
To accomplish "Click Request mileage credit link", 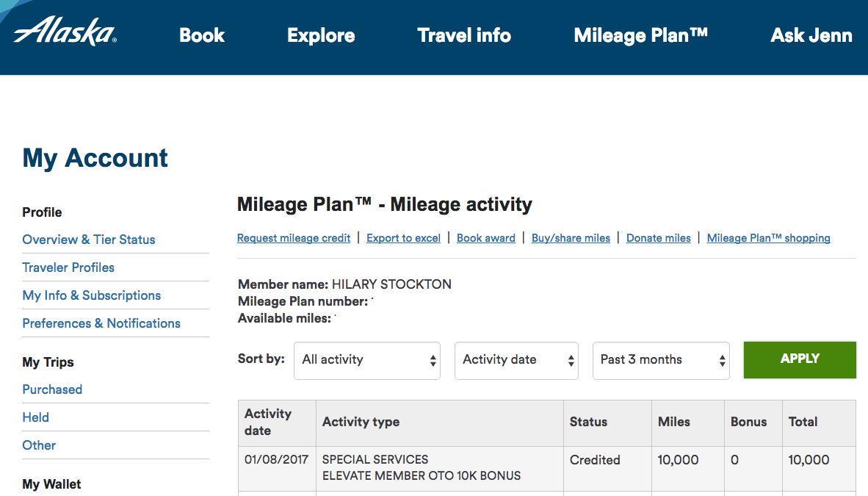I will 294,238.
